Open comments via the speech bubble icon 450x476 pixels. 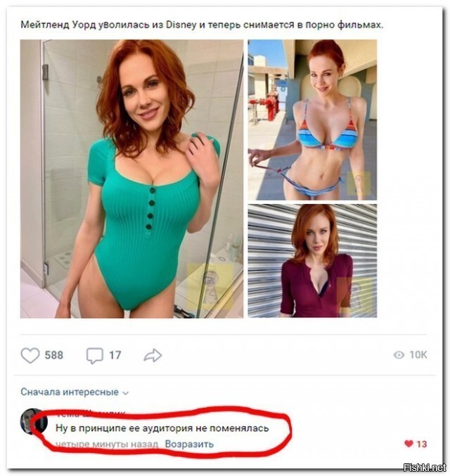[95, 356]
